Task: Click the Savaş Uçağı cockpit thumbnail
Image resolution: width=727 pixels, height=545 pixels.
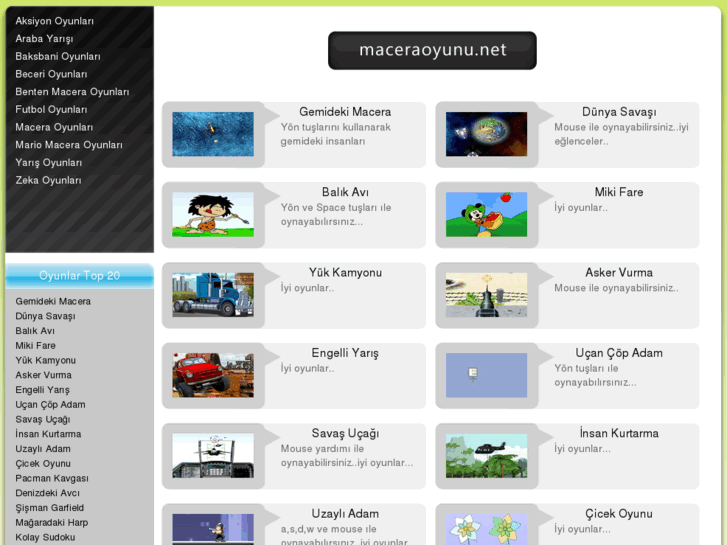Action: pyautogui.click(x=213, y=455)
